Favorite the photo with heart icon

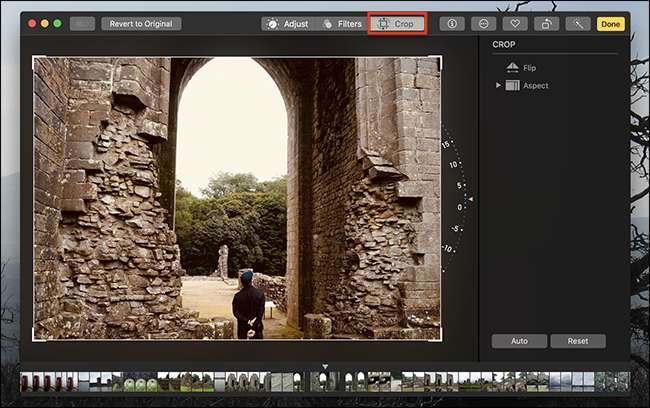point(515,23)
